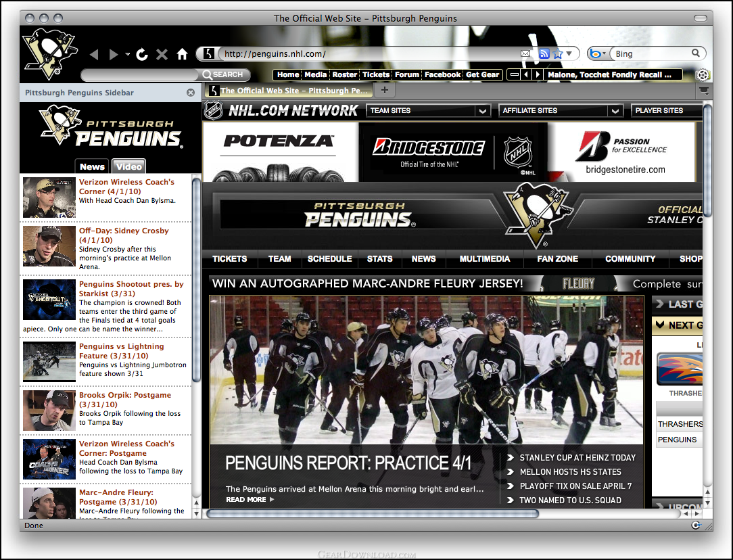Open the address bar history dropdown arrow

569,53
